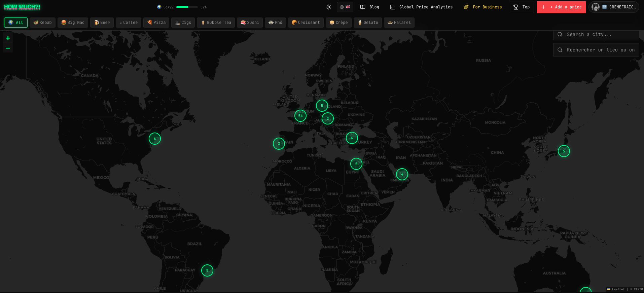
Task: Toggle the light/dark theme sun icon
Action: (329, 7)
